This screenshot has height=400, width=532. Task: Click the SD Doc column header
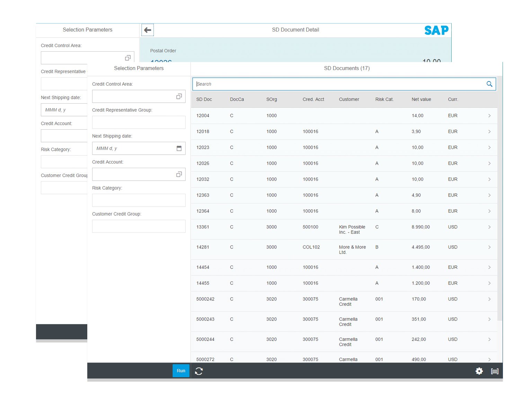204,99
